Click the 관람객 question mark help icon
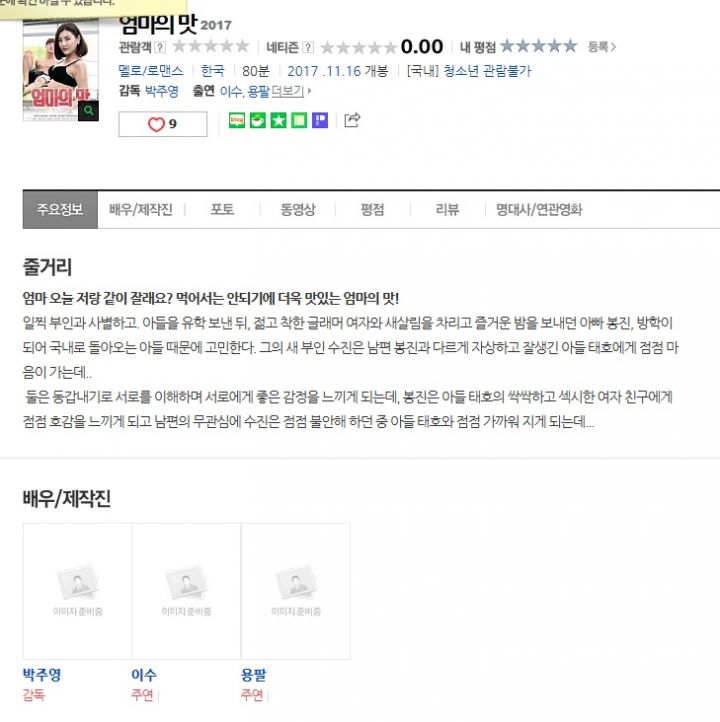The width and height of the screenshot is (720, 722). click(x=160, y=47)
